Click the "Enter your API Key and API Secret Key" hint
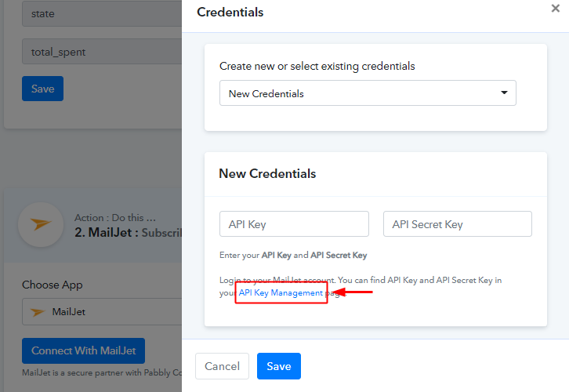This screenshot has width=569, height=392. coord(293,255)
